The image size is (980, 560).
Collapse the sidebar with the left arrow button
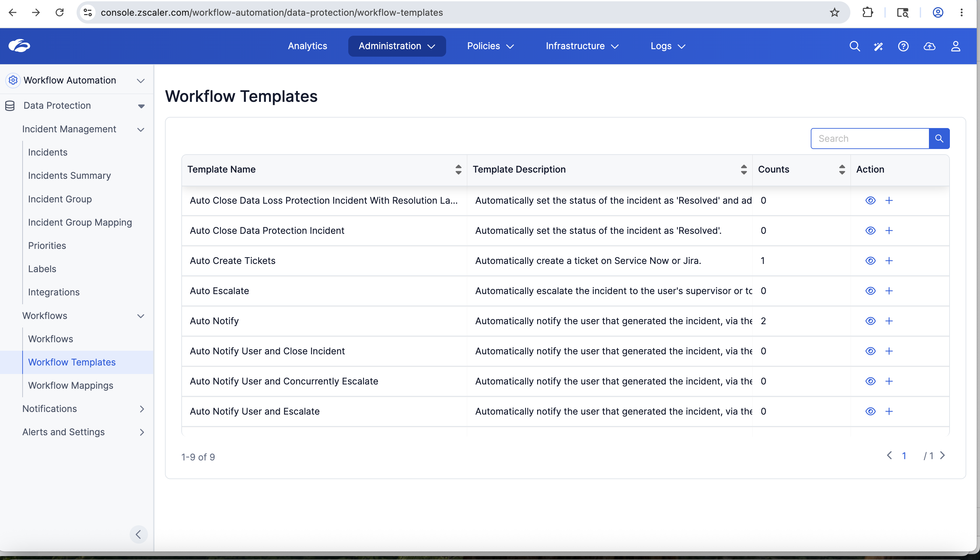[x=138, y=534]
